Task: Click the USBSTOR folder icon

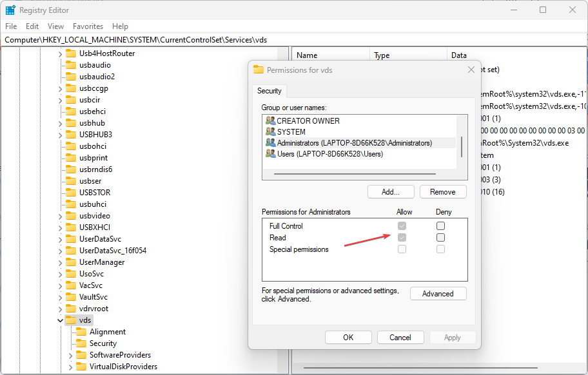Action: [x=71, y=193]
